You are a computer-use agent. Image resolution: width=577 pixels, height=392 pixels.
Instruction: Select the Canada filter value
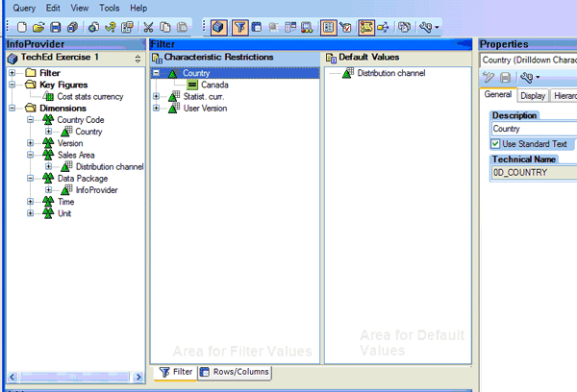214,85
